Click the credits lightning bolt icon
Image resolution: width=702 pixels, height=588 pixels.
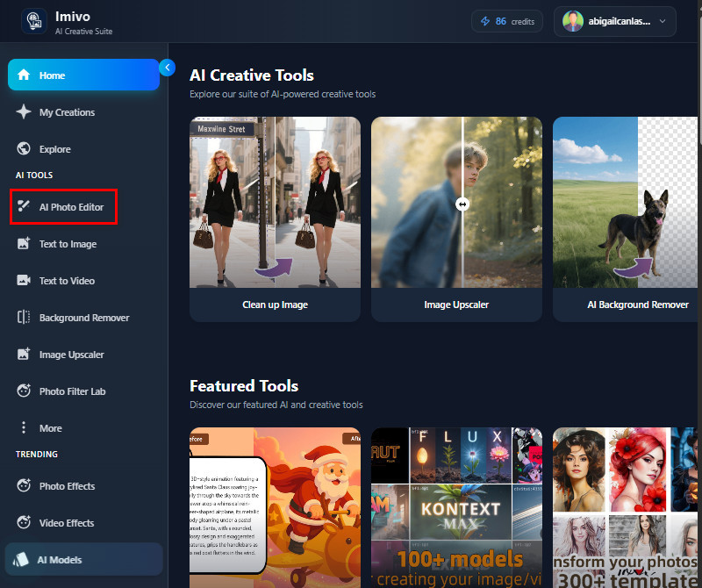[485, 21]
